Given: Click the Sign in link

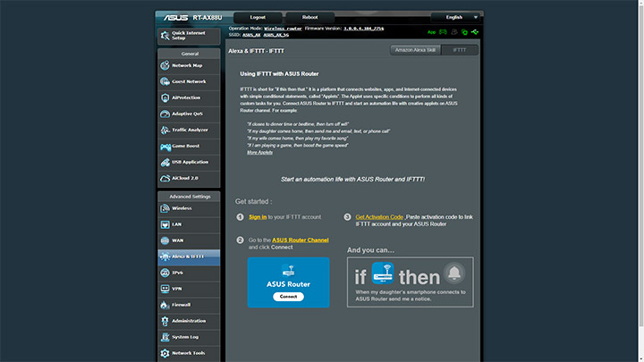Looking at the screenshot, I should click(x=258, y=216).
